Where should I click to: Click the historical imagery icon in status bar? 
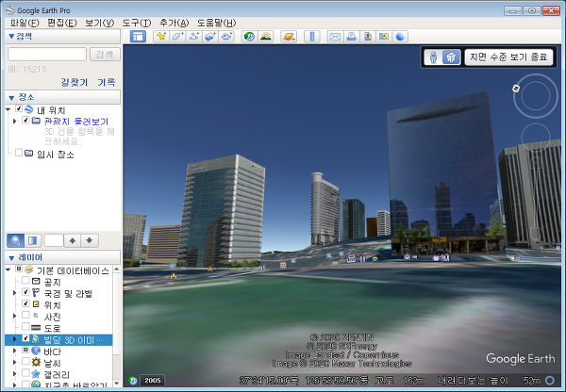tap(132, 380)
